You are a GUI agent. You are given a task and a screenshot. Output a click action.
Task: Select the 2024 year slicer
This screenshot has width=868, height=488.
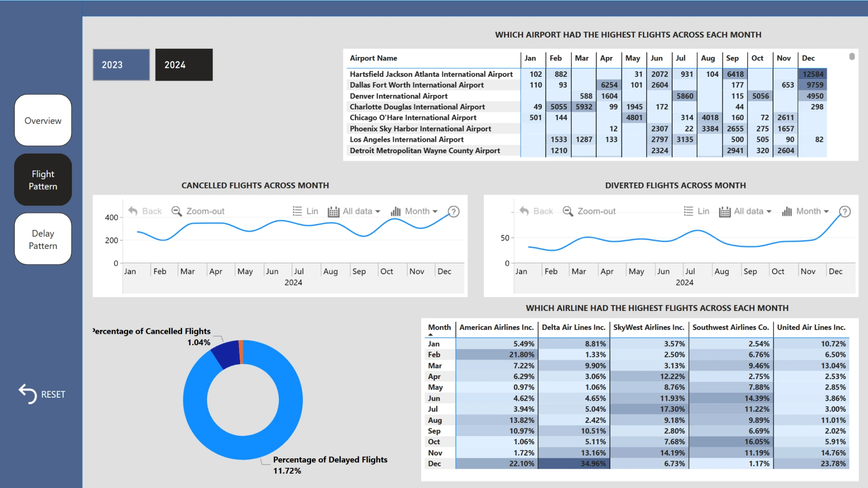[184, 65]
